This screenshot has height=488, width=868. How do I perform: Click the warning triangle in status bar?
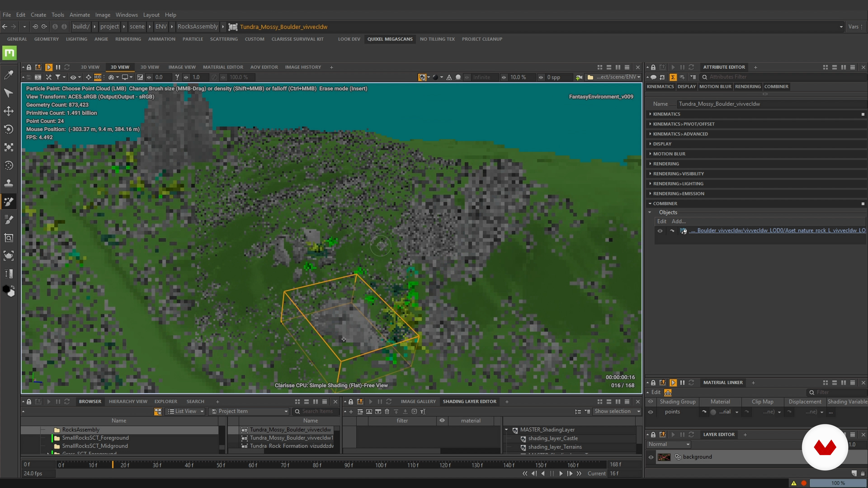click(794, 483)
